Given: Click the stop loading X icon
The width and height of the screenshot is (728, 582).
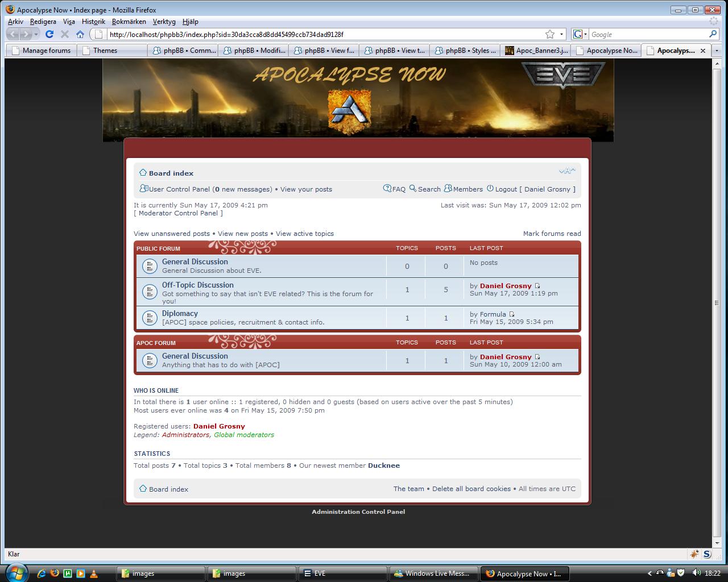Looking at the screenshot, I should [x=65, y=34].
